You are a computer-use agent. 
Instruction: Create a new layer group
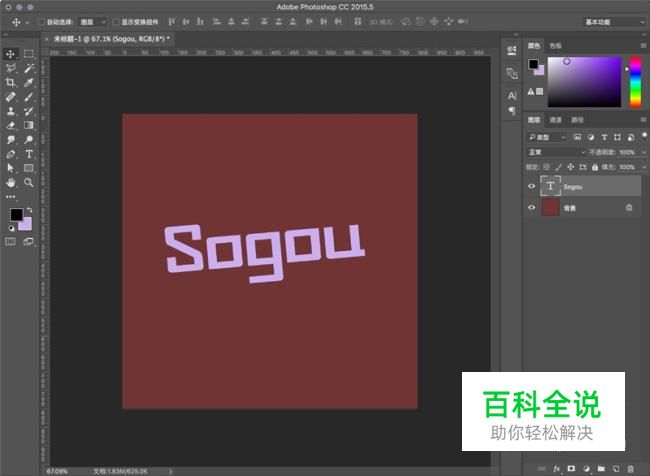coord(601,469)
